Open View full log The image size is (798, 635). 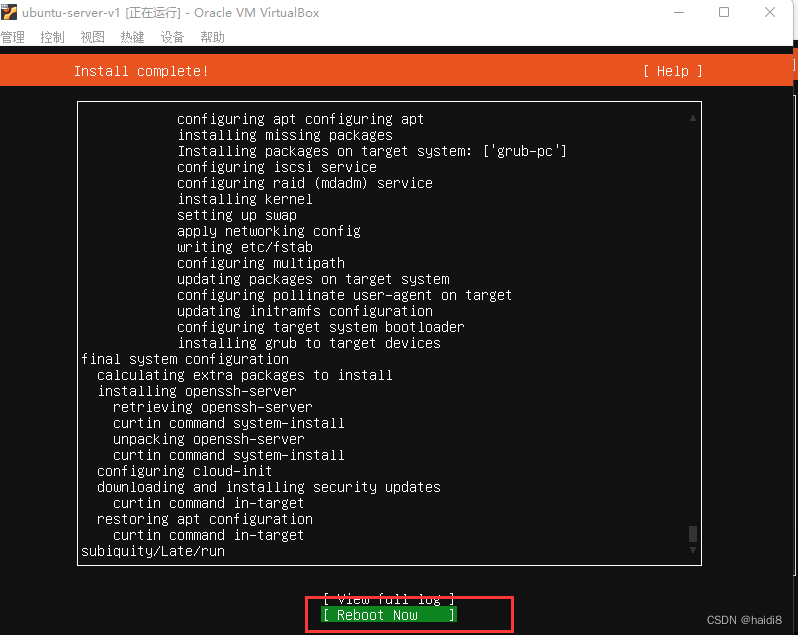[x=389, y=599]
